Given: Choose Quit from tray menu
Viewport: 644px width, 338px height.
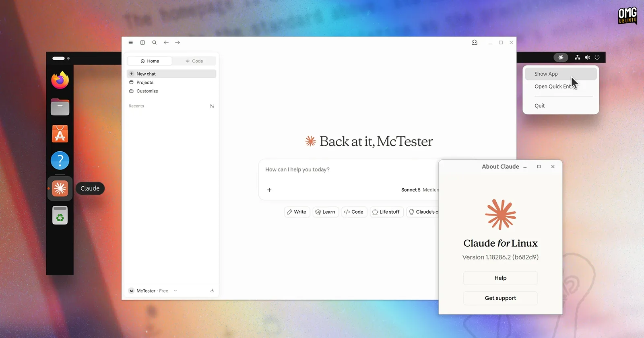Looking at the screenshot, I should click(561, 106).
